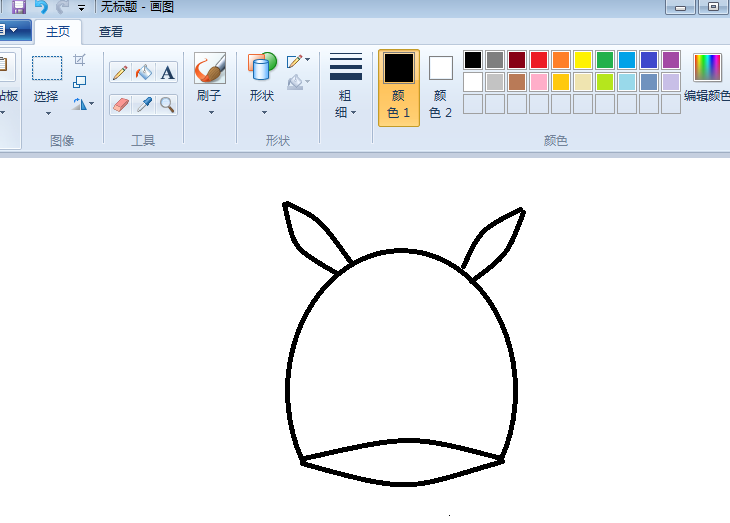Click the Rotate or flip icon
This screenshot has height=523, width=730.
pos(79,104)
